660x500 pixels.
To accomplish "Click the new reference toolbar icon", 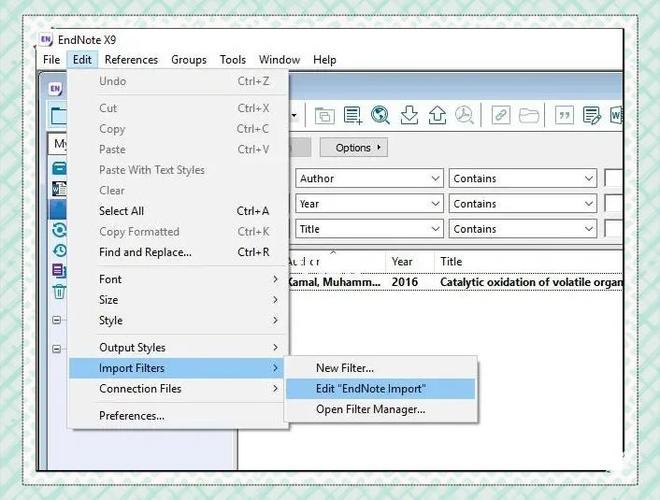I will pos(353,115).
